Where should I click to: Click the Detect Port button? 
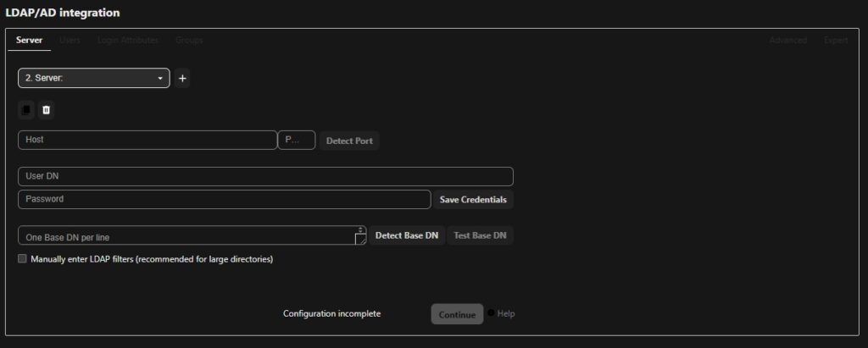349,141
